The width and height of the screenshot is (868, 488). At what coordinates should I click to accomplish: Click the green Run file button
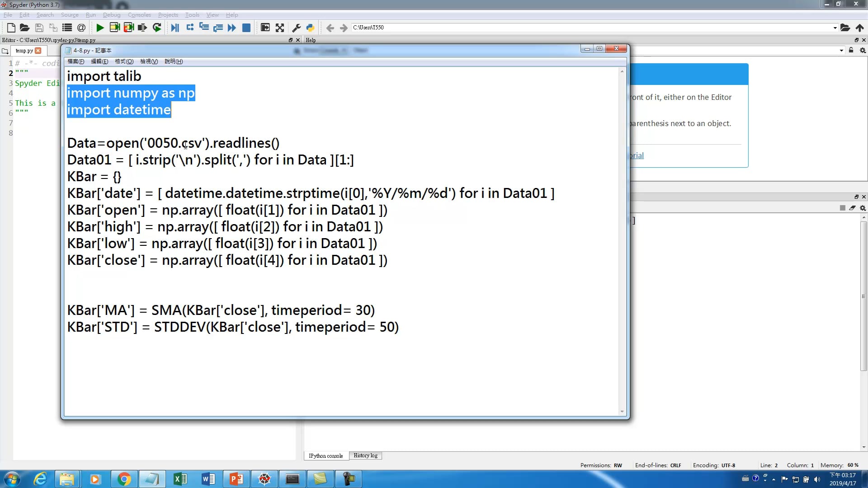tap(100, 28)
